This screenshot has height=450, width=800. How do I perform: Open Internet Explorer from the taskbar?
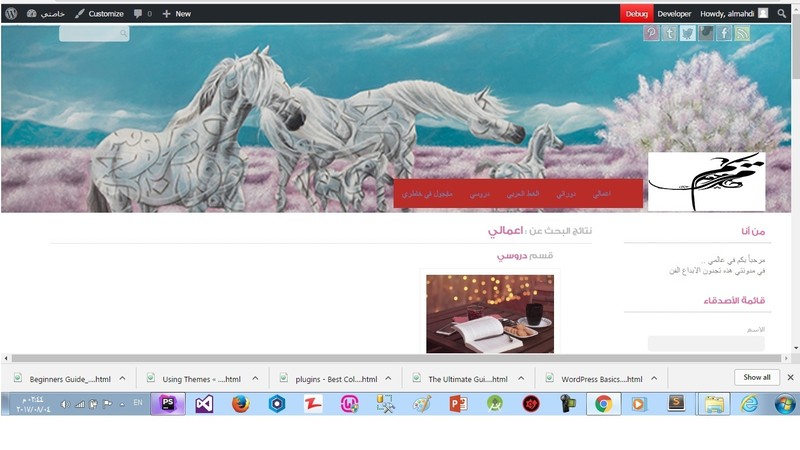click(749, 404)
